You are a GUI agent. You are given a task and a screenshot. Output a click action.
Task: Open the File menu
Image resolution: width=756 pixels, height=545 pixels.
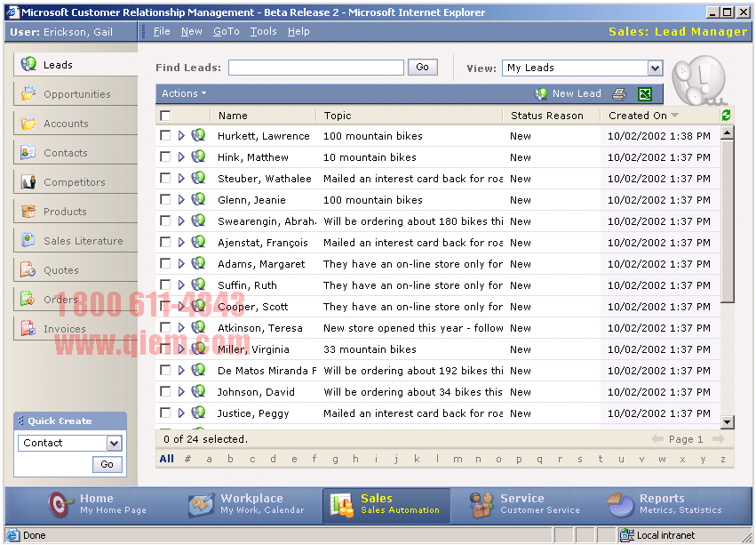pos(162,31)
